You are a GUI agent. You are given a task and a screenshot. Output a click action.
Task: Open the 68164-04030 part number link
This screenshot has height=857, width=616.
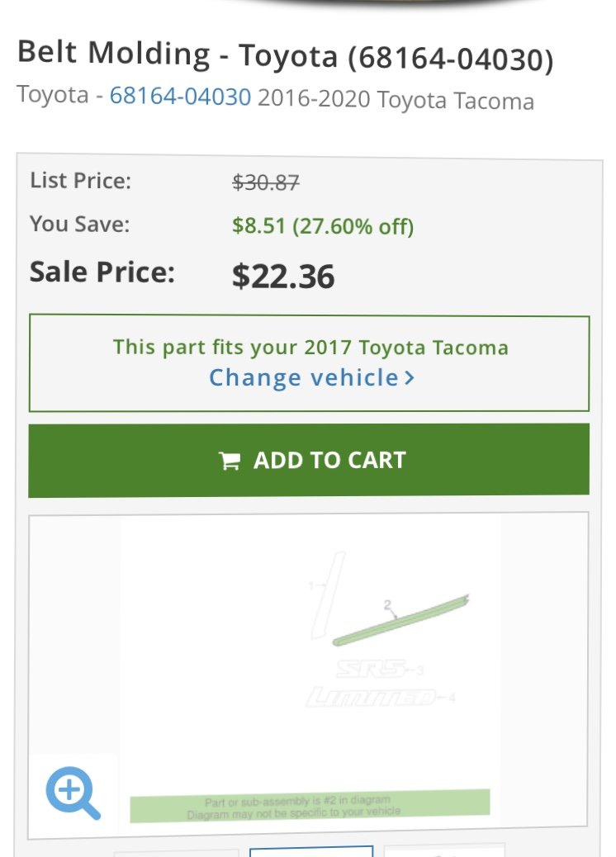[180, 97]
